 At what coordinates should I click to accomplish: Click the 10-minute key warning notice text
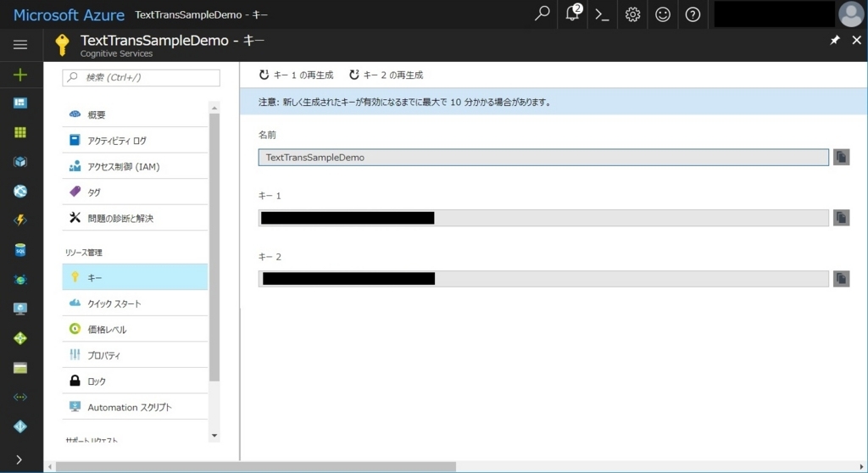[x=404, y=102]
